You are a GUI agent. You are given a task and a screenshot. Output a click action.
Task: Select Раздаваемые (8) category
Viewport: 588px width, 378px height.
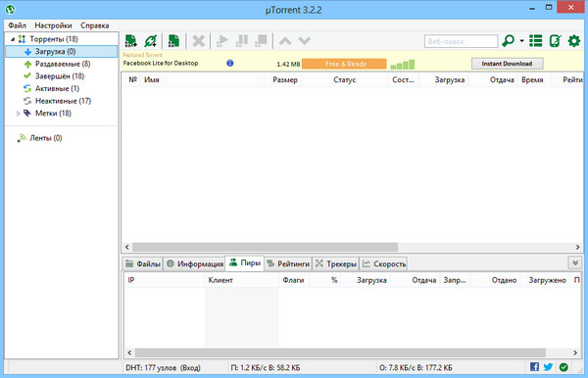(x=63, y=64)
